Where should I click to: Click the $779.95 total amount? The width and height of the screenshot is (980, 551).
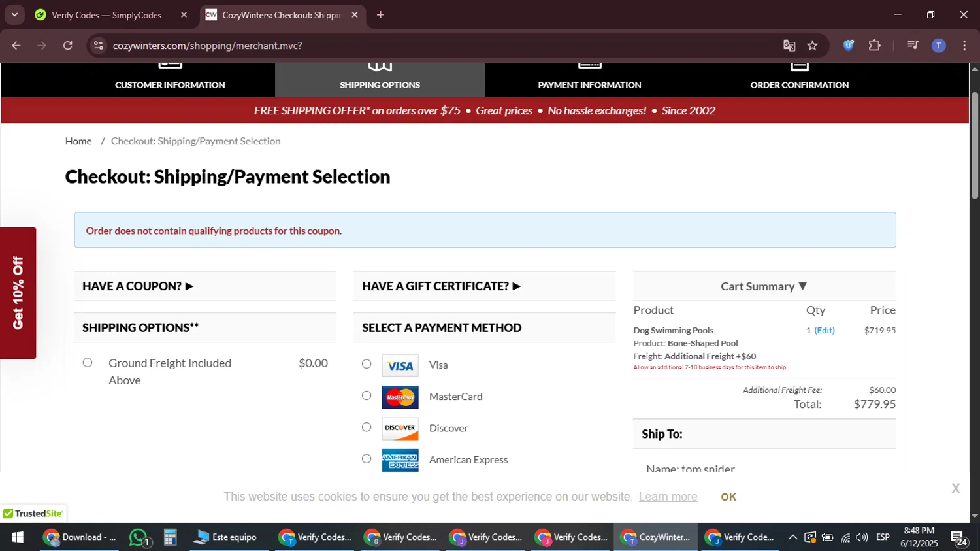point(874,405)
